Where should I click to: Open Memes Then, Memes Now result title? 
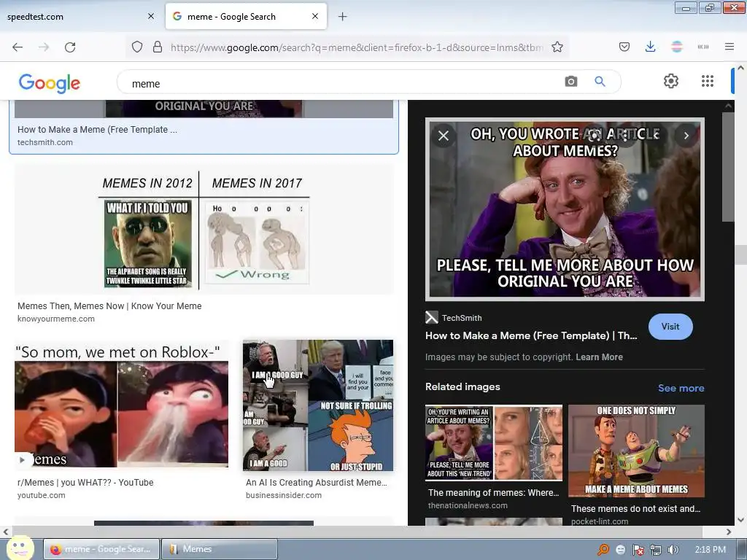click(109, 306)
